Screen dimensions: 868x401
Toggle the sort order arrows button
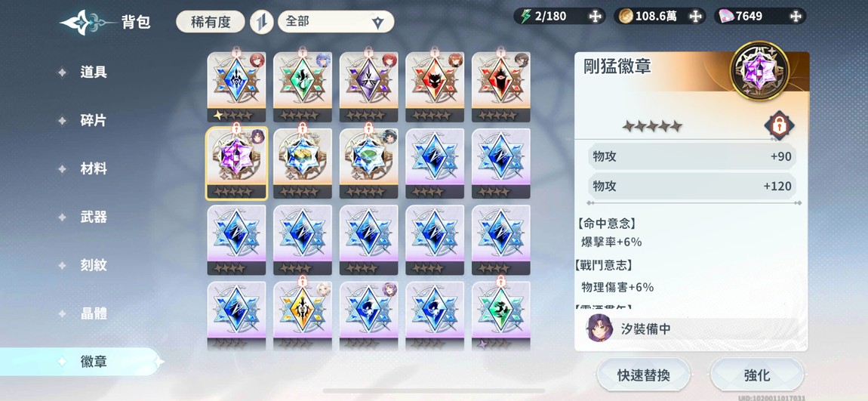(261, 23)
